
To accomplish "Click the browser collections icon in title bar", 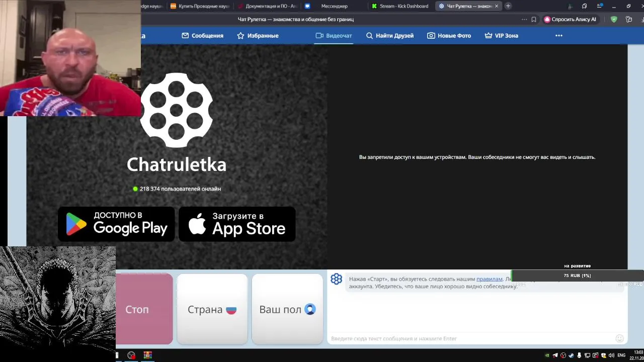I will (x=584, y=6).
